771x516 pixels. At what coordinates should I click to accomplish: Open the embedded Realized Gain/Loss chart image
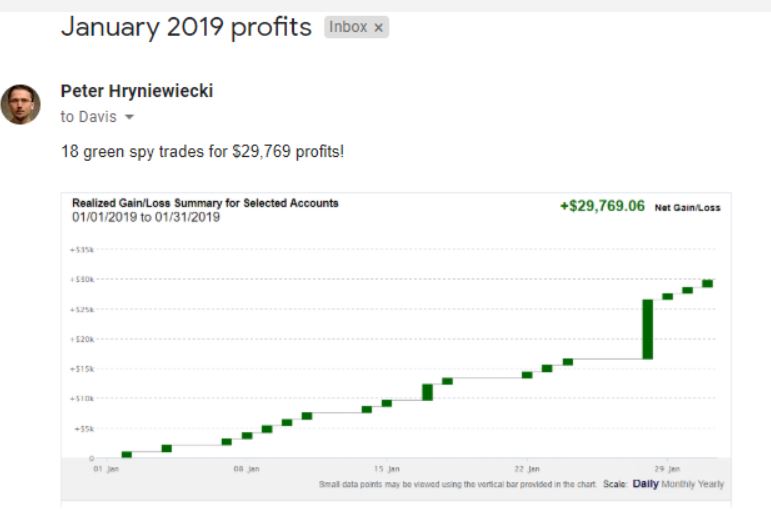tap(396, 347)
